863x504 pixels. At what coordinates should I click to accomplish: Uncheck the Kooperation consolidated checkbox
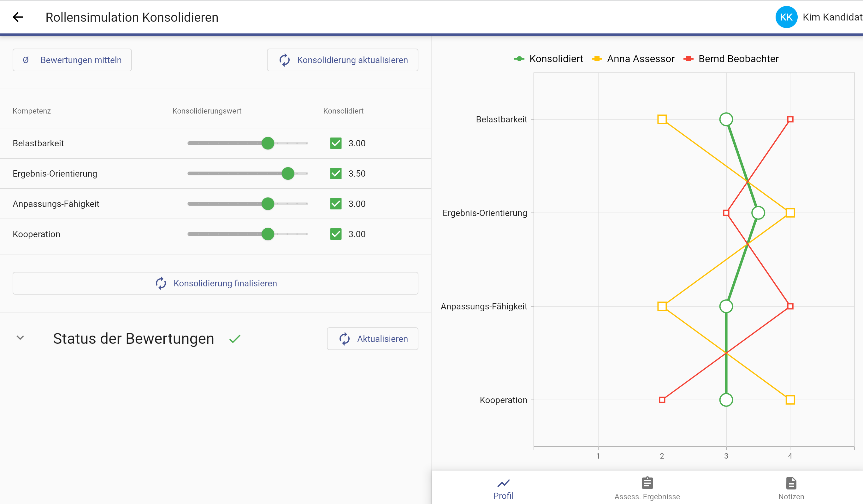pyautogui.click(x=336, y=234)
